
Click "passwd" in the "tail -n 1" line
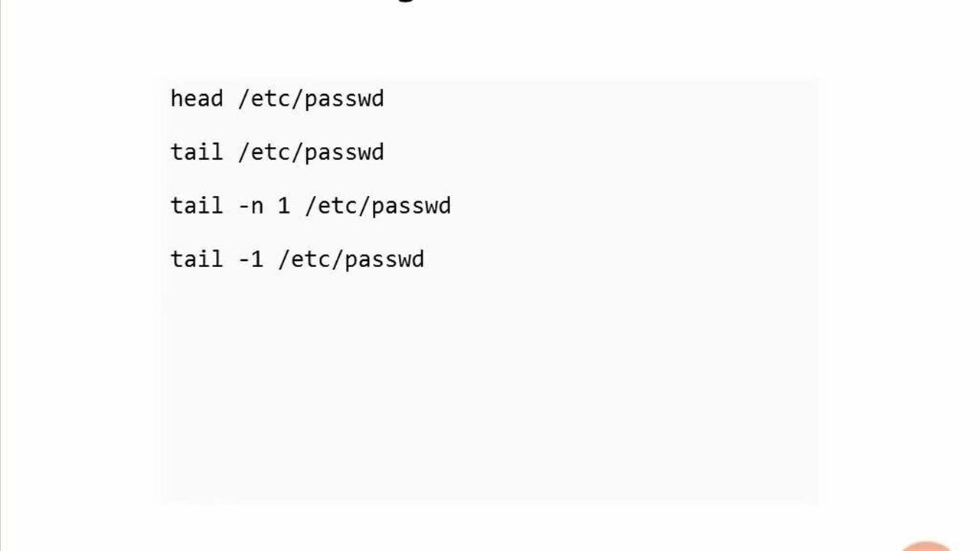(411, 207)
